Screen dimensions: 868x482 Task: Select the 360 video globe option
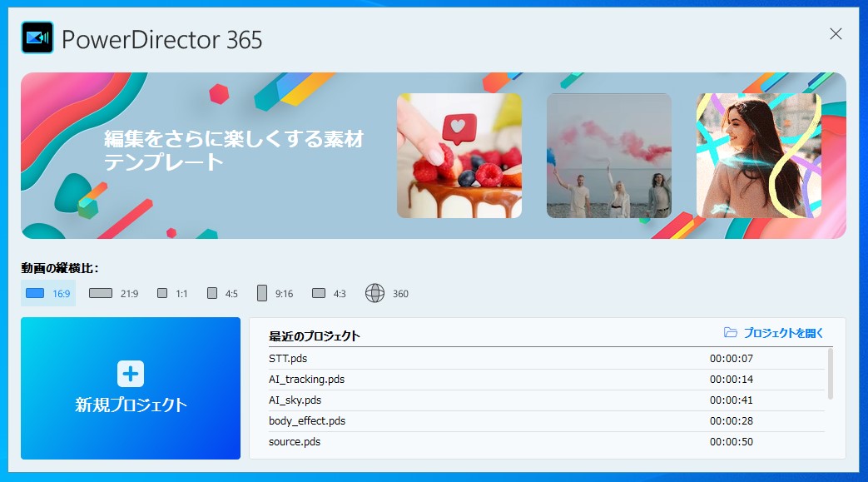(x=387, y=294)
